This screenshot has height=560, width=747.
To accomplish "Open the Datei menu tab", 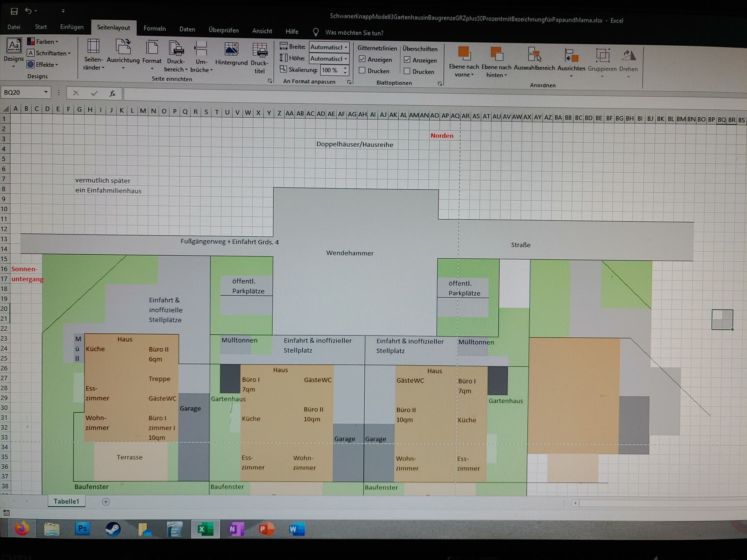I will click(14, 27).
